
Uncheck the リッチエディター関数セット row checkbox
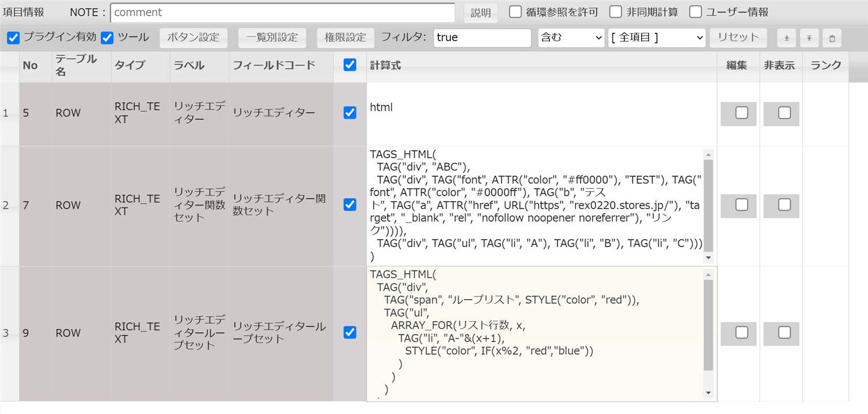pos(350,204)
